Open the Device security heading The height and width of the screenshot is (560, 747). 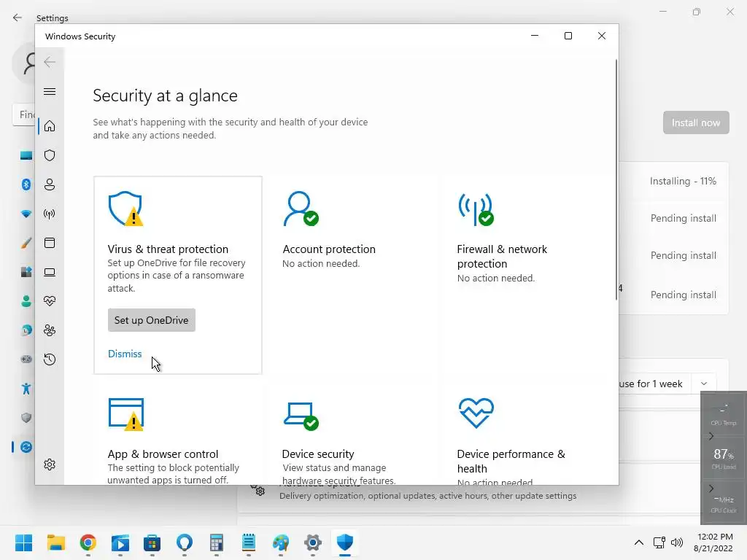click(x=318, y=454)
